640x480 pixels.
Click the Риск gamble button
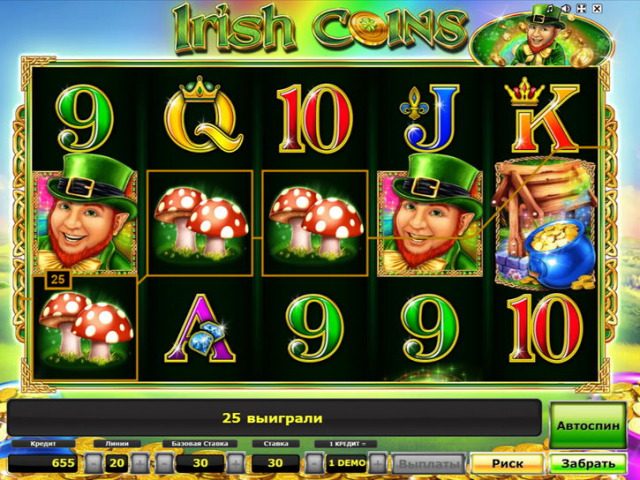[x=507, y=463]
